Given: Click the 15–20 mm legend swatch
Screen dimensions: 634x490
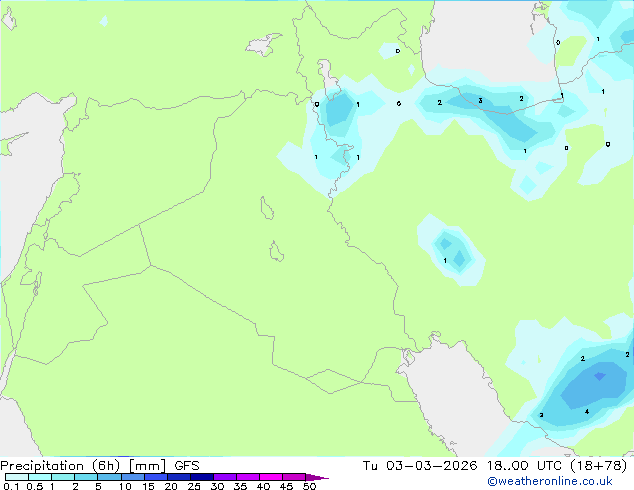Looking at the screenshot, I should point(156,477).
